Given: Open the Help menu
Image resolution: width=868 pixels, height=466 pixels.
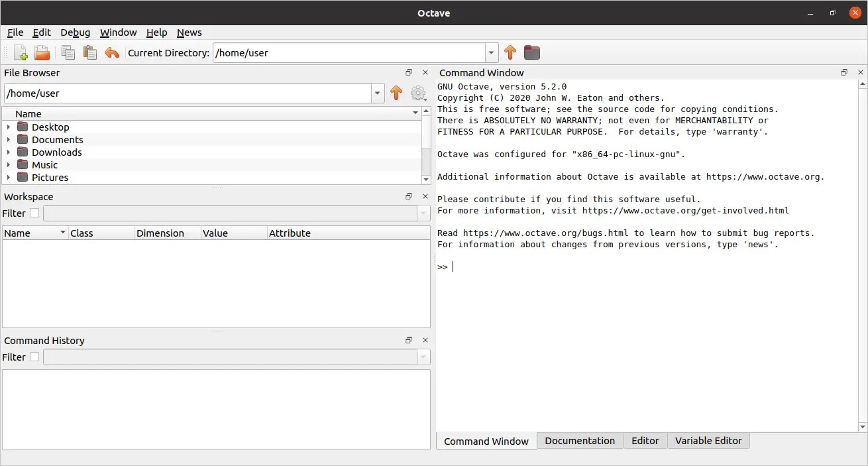Looking at the screenshot, I should [x=157, y=32].
